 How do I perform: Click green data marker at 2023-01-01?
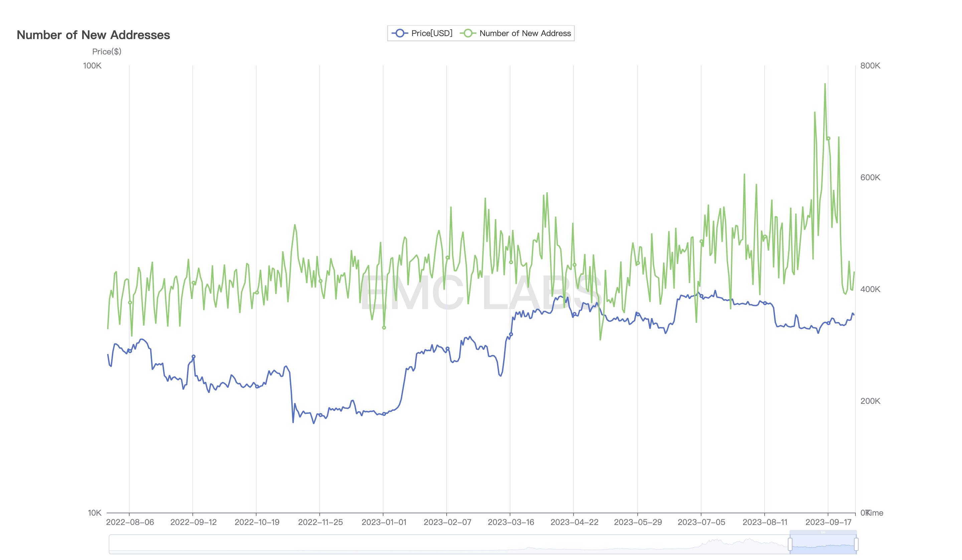(384, 328)
